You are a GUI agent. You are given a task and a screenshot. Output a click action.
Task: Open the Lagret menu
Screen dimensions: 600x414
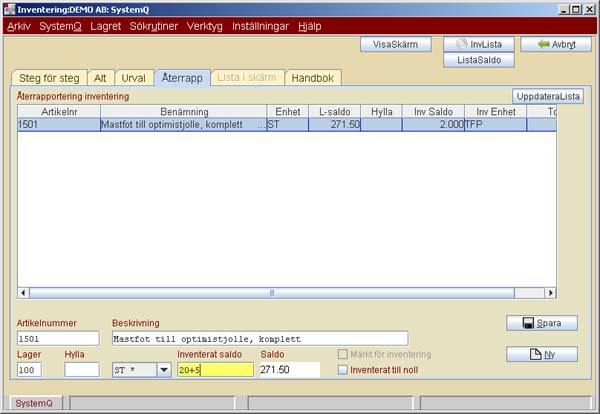coord(105,26)
